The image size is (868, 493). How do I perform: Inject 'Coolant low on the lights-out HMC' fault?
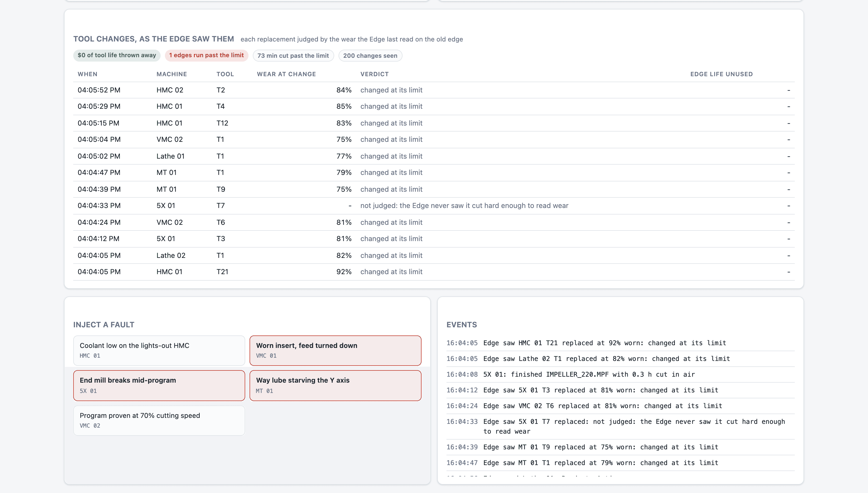pos(159,350)
